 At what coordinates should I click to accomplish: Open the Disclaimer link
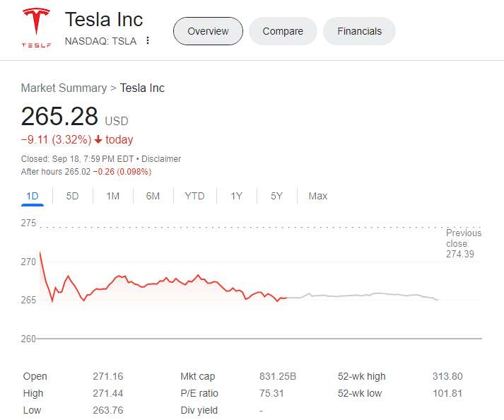point(162,159)
